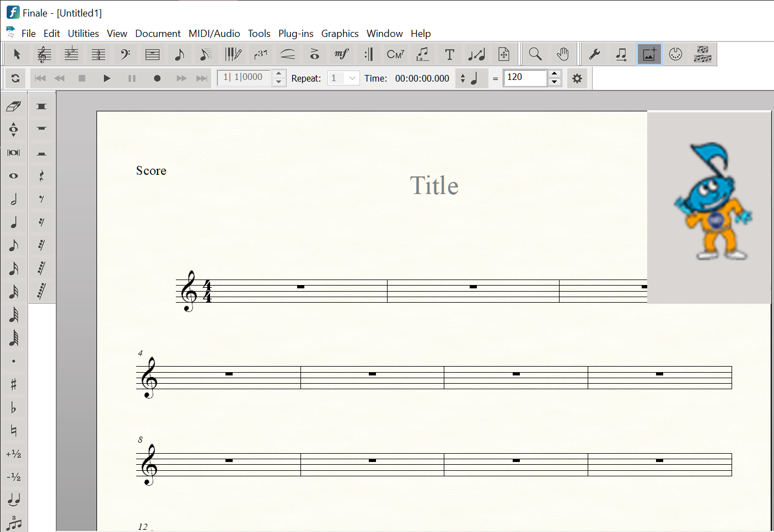Click the tempo field showing 120

[525, 78]
